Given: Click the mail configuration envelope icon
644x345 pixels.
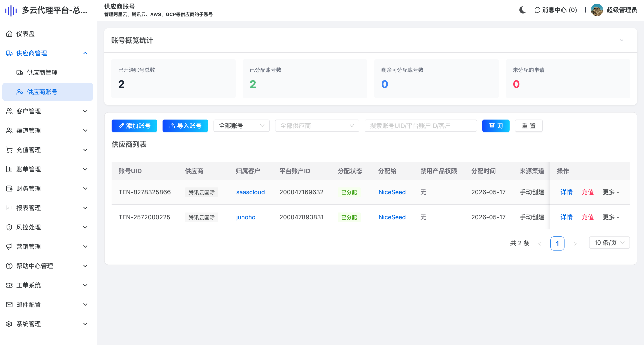Looking at the screenshot, I should [9, 305].
